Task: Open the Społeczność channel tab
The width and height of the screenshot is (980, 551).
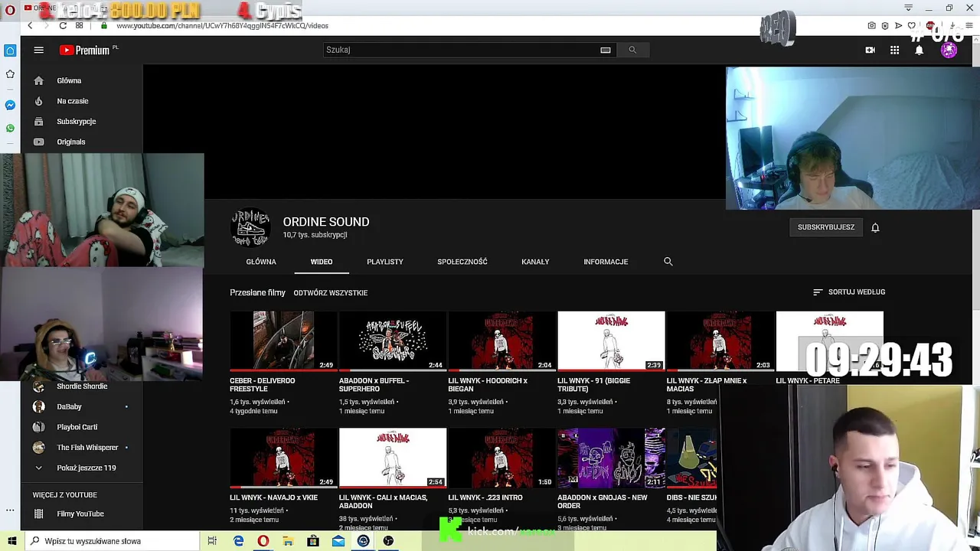Action: coord(462,262)
